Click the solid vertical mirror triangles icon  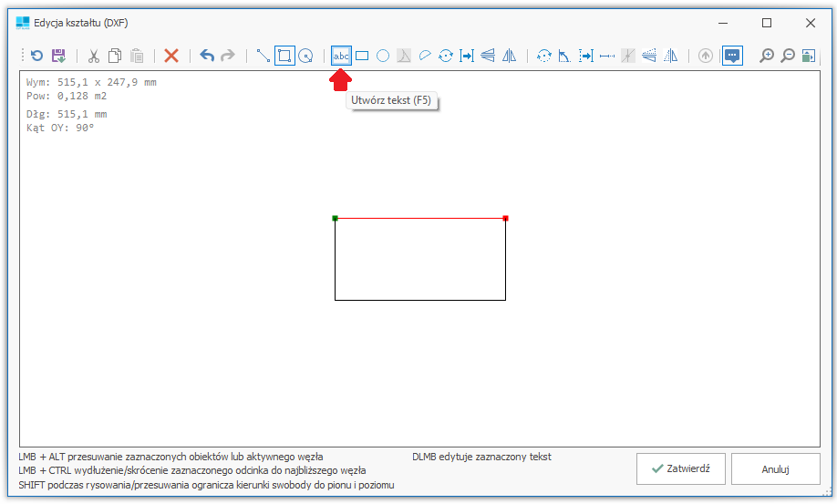510,56
